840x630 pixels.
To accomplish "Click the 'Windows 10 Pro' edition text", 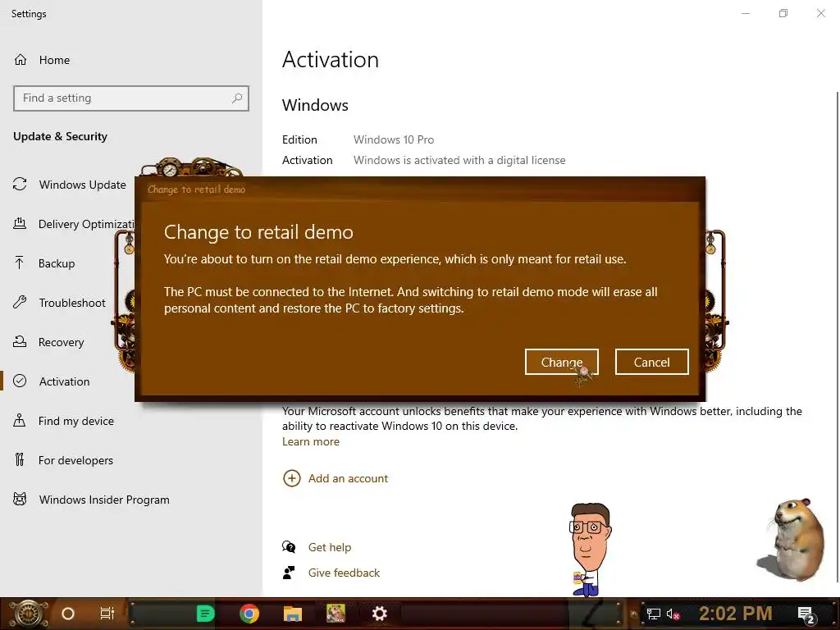I will click(x=394, y=139).
